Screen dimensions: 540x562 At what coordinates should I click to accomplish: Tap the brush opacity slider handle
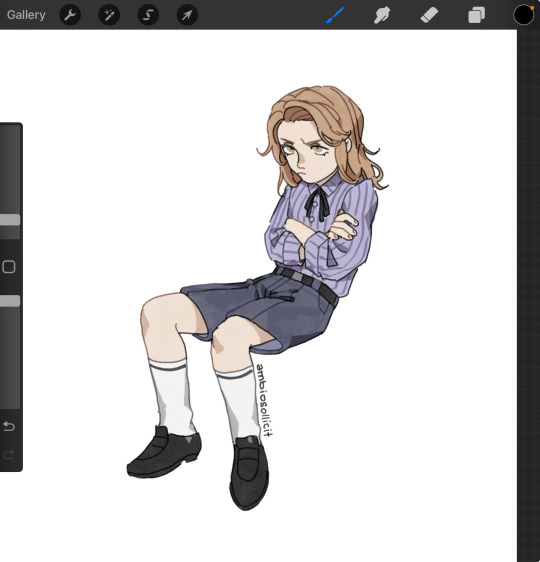(10, 301)
